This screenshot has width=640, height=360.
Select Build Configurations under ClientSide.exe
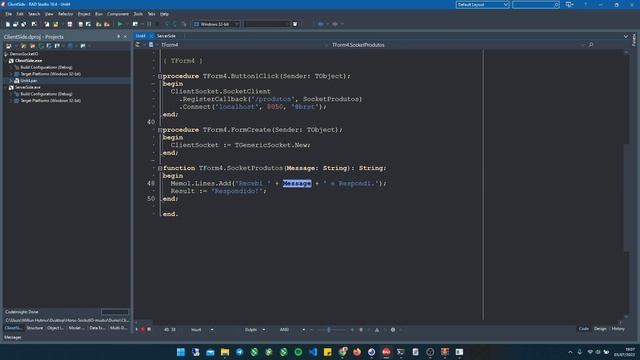[46, 67]
